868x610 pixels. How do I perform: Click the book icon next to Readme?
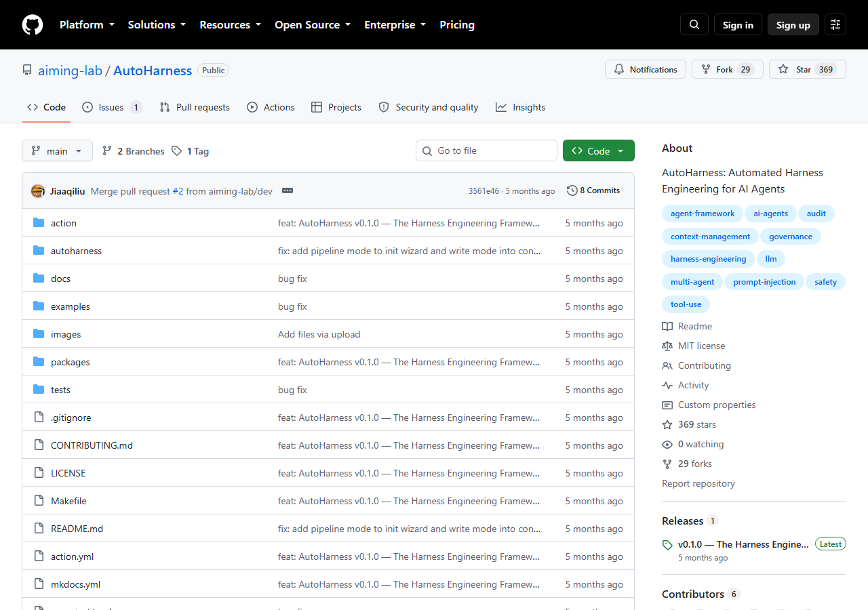coord(667,326)
